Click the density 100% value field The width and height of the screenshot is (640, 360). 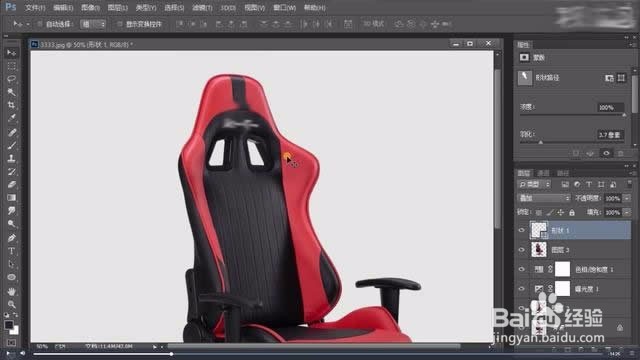click(611, 107)
